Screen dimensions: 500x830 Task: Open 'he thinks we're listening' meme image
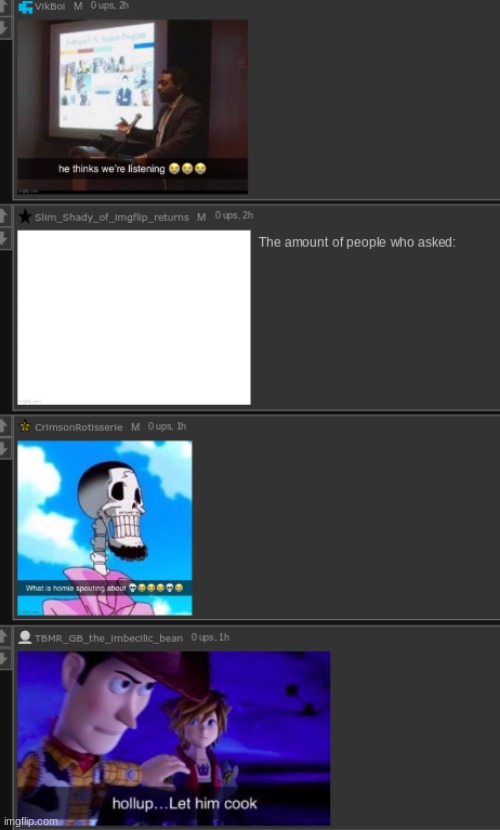(x=133, y=106)
